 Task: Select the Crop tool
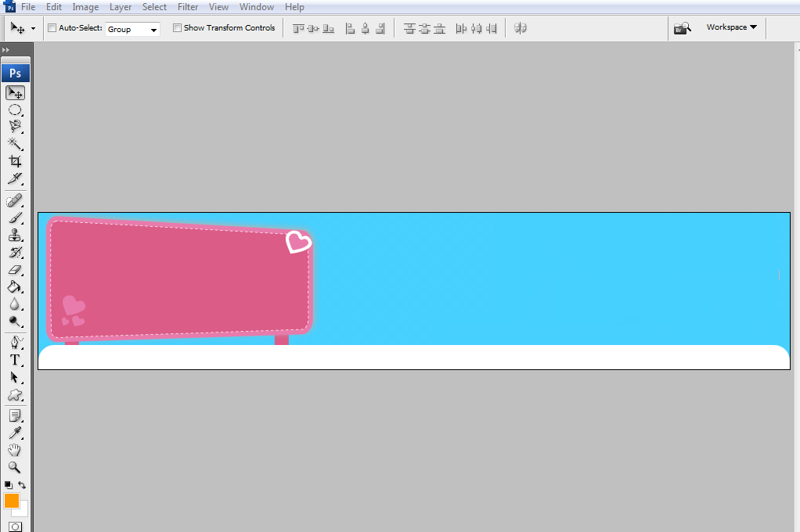16,161
